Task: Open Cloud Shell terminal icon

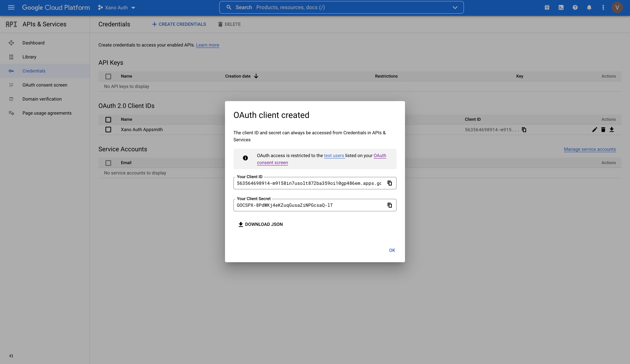Action: 561,8
